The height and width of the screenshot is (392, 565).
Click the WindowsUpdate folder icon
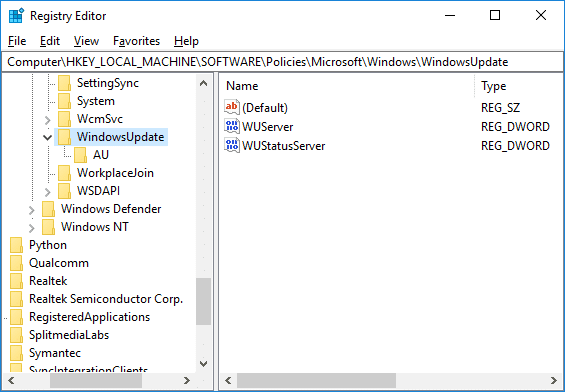pyautogui.click(x=64, y=137)
